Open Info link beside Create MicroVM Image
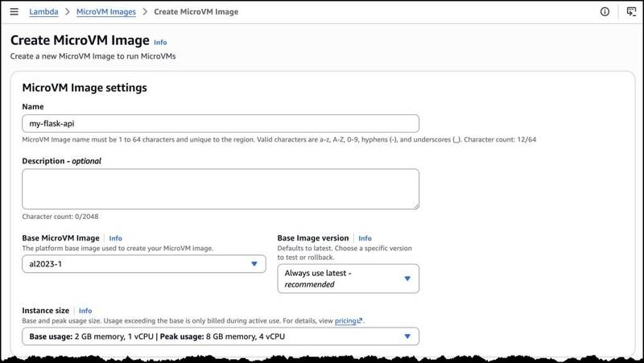 pos(160,43)
